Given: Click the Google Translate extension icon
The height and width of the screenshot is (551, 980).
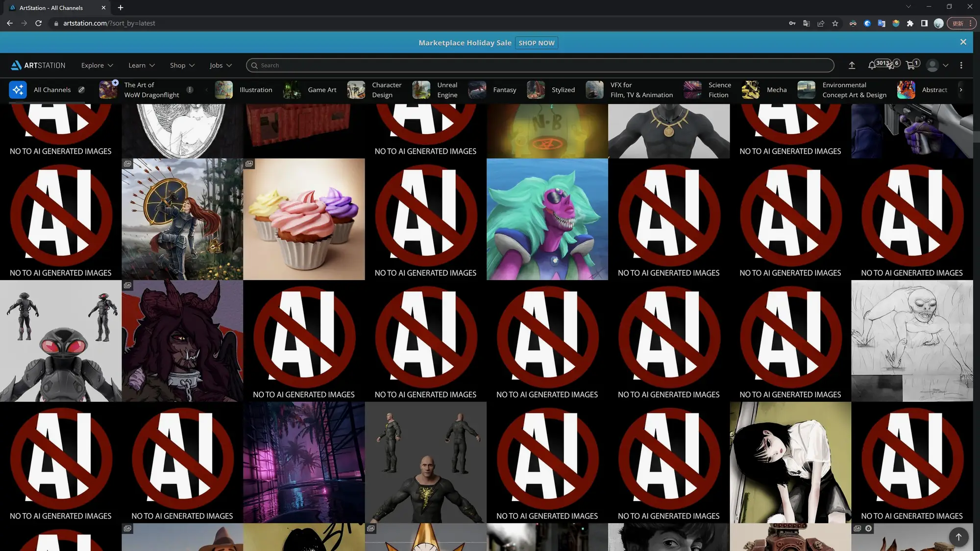Looking at the screenshot, I should pyautogui.click(x=882, y=23).
